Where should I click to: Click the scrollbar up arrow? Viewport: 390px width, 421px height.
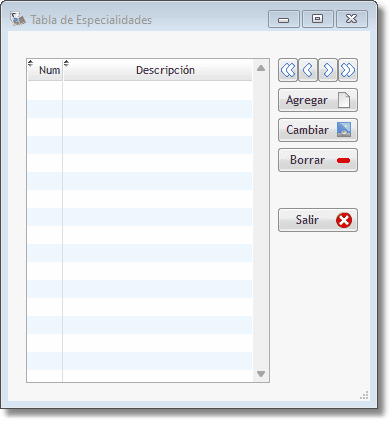click(x=261, y=68)
